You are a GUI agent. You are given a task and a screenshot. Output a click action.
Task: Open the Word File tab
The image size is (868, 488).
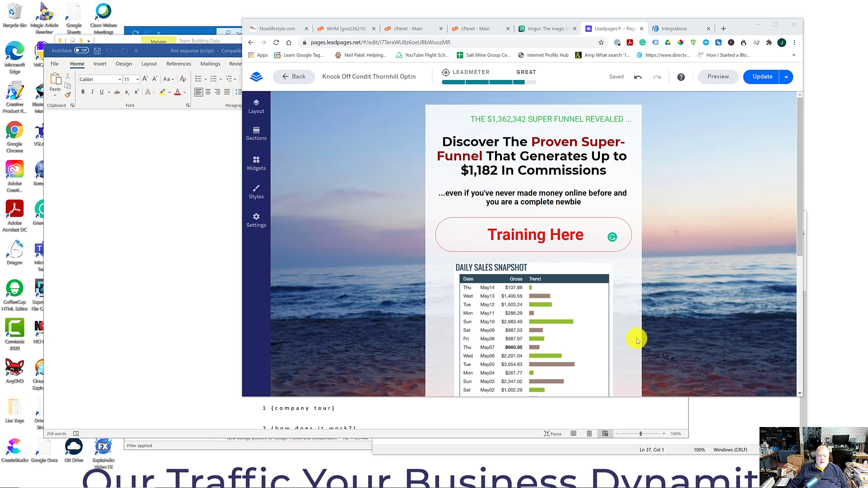click(54, 64)
